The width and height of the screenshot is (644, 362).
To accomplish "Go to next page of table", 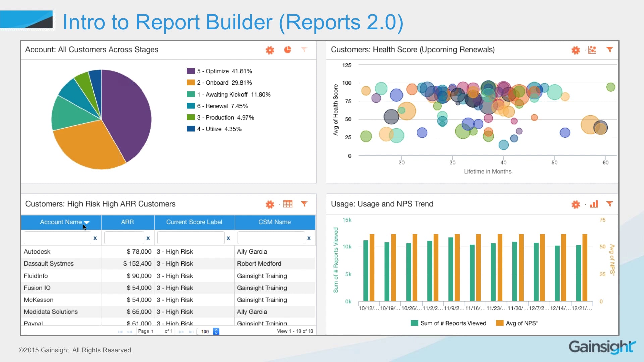I will [x=181, y=331].
